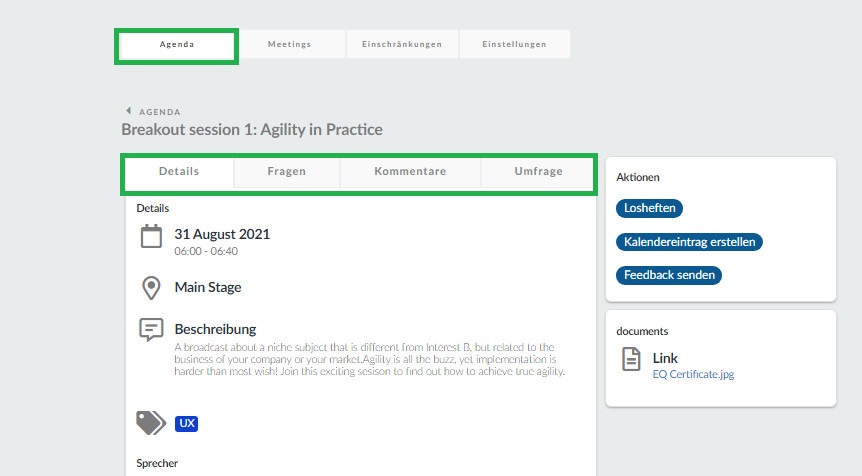The width and height of the screenshot is (862, 476).
Task: Open the EQ Certificate.jpg link
Action: pos(693,374)
